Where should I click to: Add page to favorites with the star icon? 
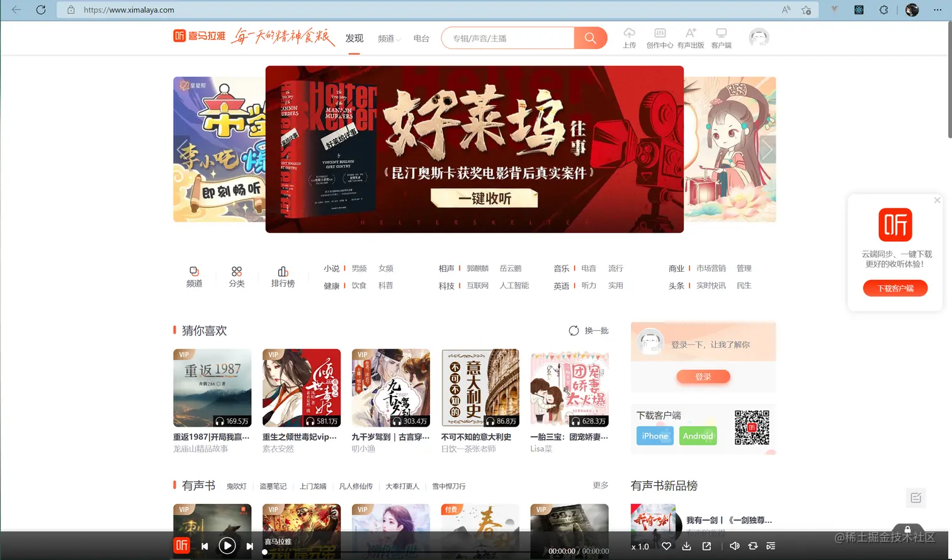click(x=806, y=10)
